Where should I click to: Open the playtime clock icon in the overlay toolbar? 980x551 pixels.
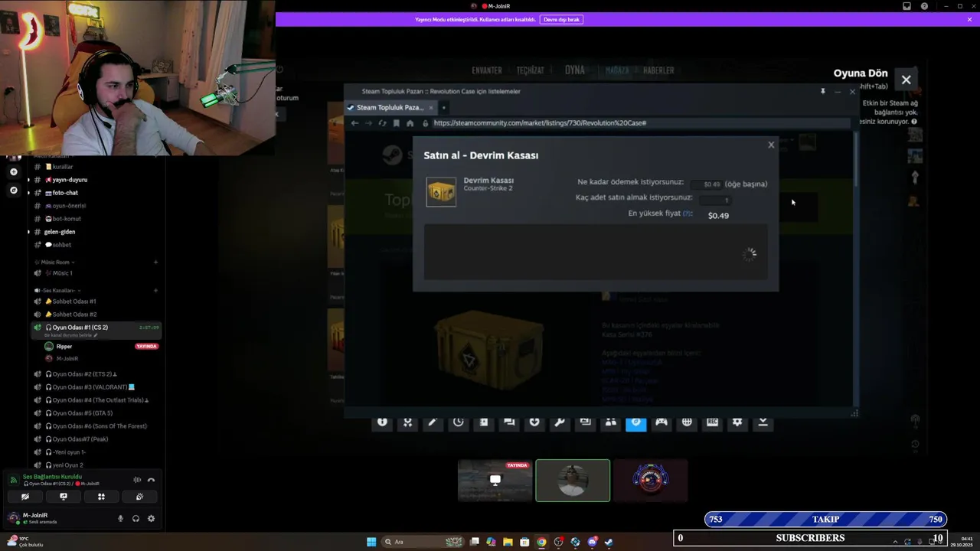tap(458, 422)
